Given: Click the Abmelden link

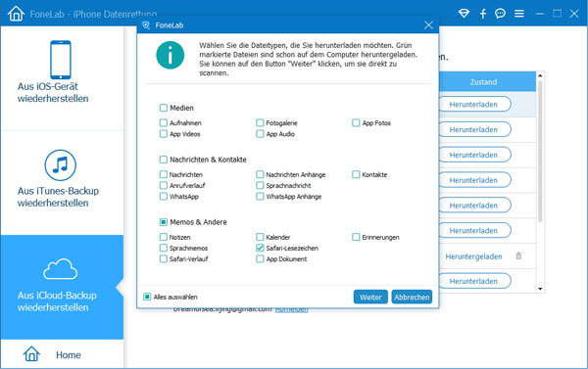Looking at the screenshot, I should coord(292,310).
